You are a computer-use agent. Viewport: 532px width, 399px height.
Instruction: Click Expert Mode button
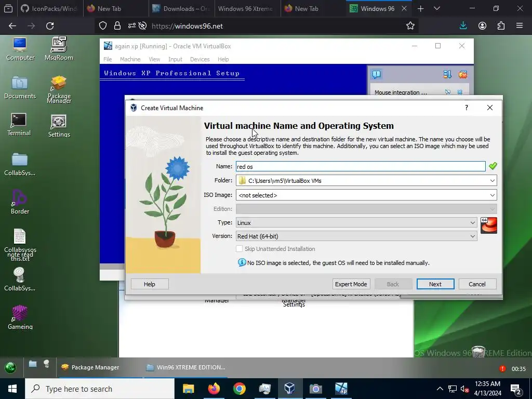pos(351,284)
